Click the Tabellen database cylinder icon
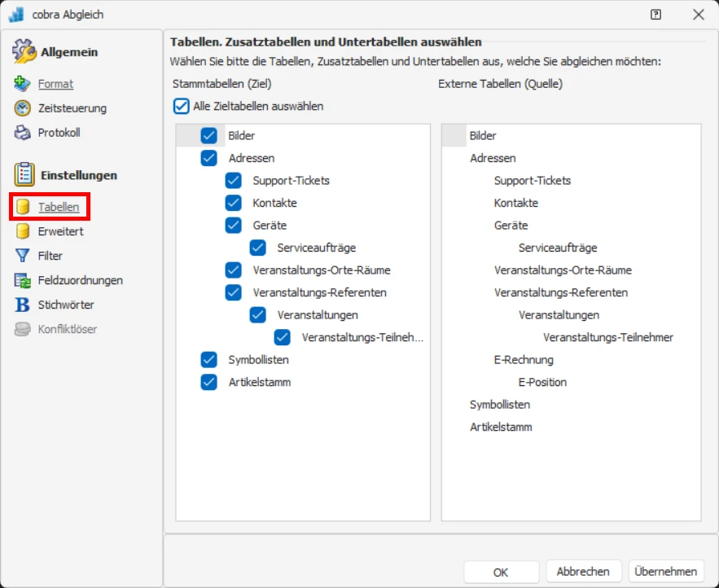Screen dimensions: 719x588 click(x=23, y=207)
